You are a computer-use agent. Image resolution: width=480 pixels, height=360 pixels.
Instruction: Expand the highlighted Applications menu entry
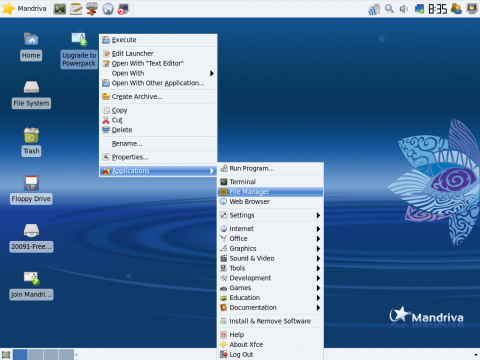(x=158, y=171)
